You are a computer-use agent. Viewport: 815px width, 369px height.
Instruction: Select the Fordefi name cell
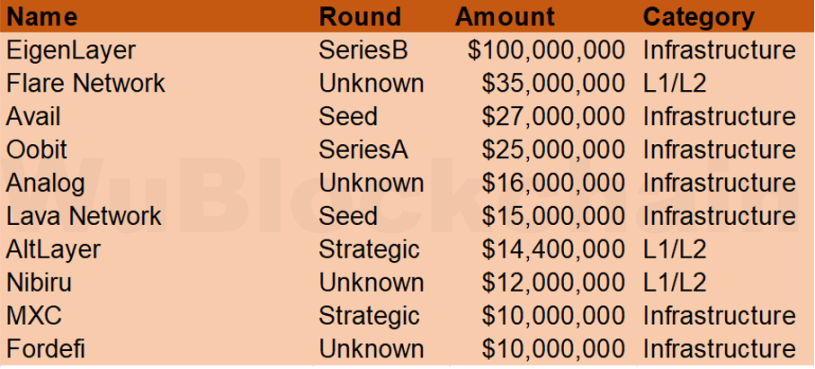45,349
